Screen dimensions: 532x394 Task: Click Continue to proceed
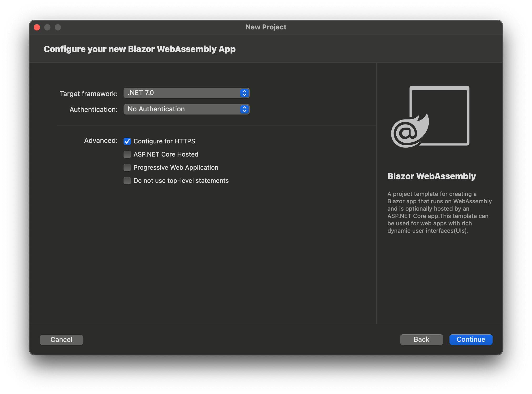(x=471, y=339)
